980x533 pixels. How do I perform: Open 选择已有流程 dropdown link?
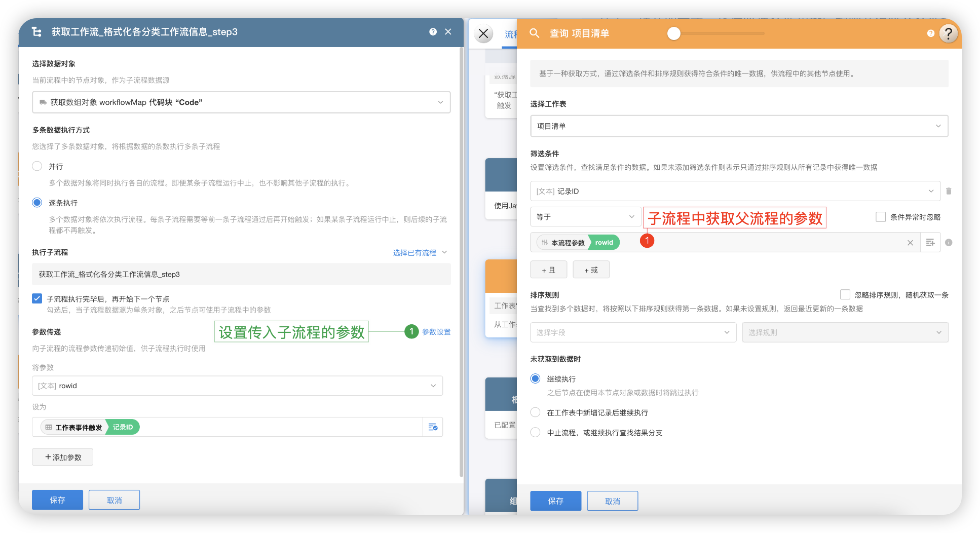420,252
